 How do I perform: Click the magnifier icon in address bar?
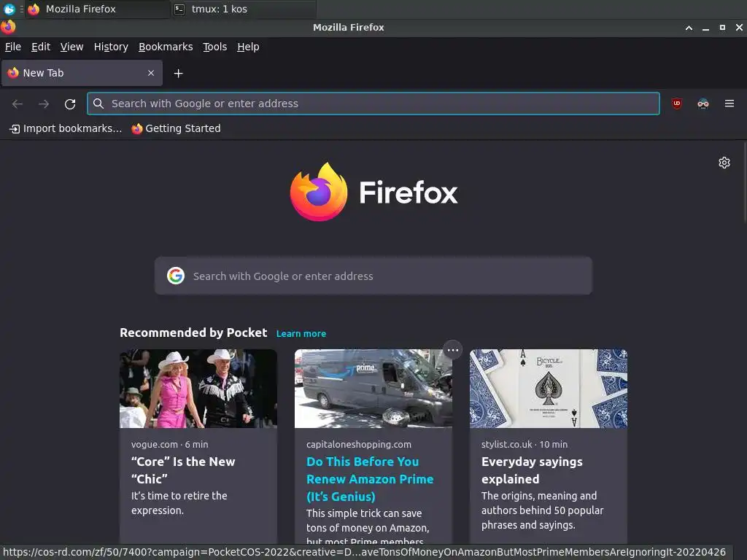point(98,104)
